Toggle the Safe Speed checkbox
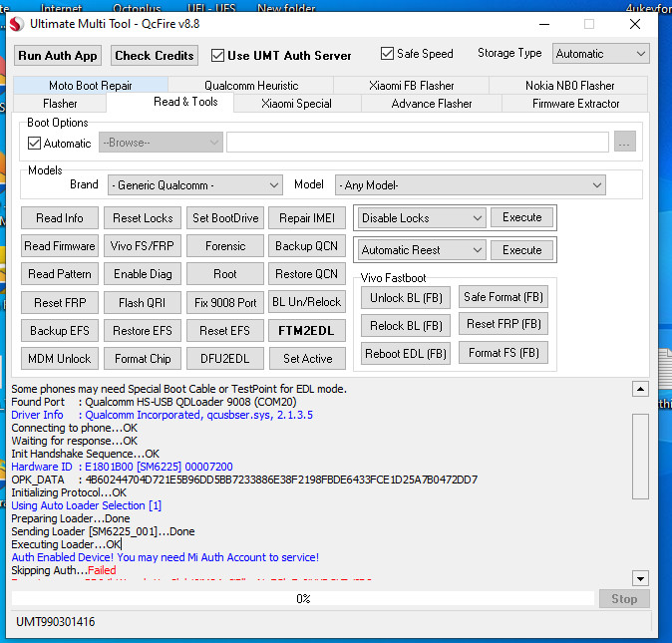 tap(388, 54)
